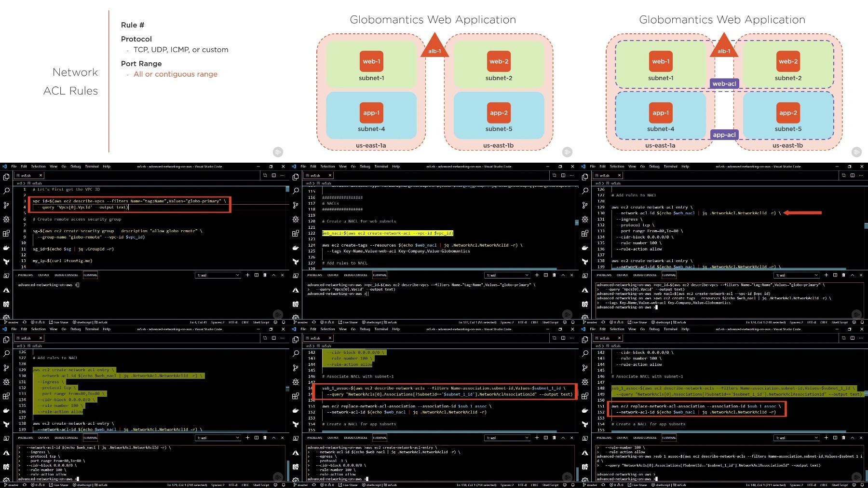Click 'Shell Script' language mode in 'Ln 124' window
This screenshot has height=488, width=868.
point(840,322)
